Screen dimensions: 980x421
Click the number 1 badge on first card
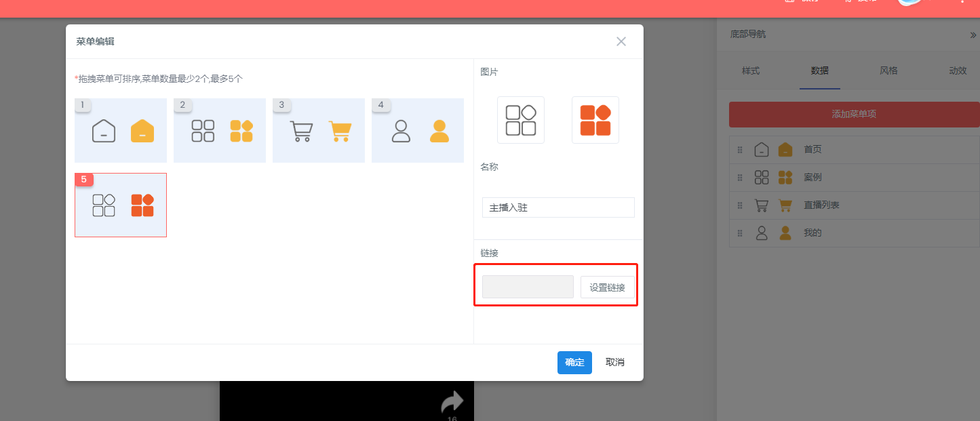pyautogui.click(x=83, y=105)
